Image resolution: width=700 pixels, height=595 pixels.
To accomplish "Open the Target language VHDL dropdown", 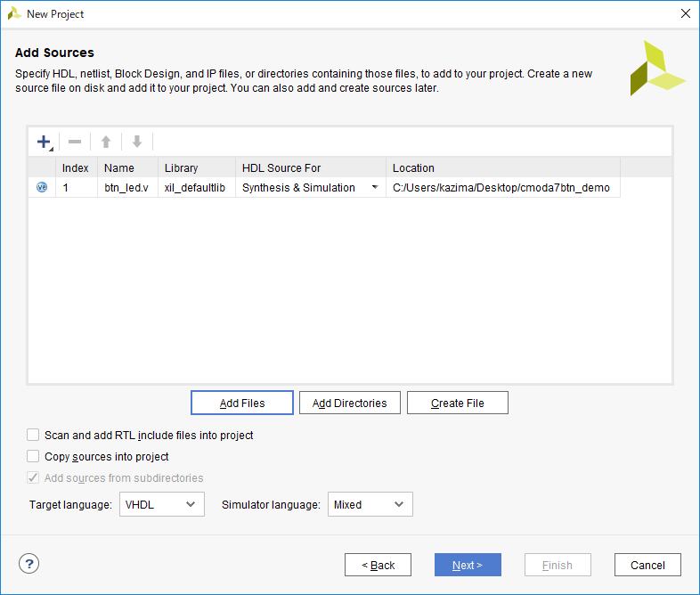I will coord(162,504).
